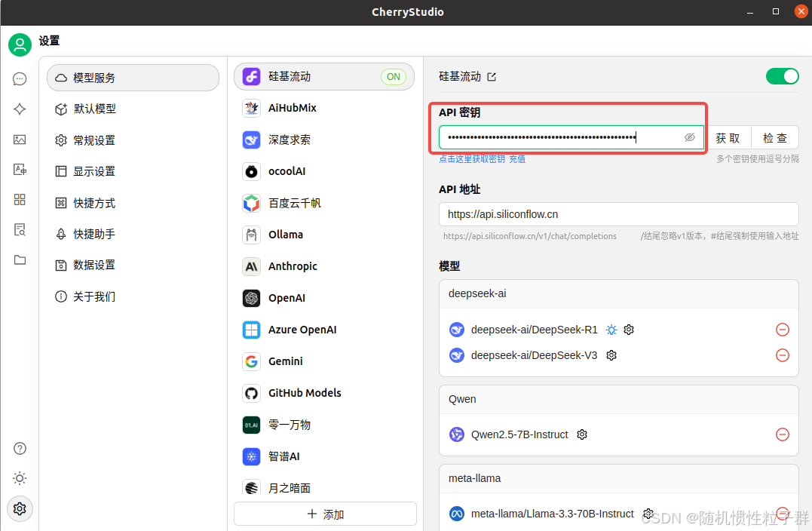Open settings gear for Qwen2.5-7B-Instruct
812x531 pixels.
click(x=582, y=434)
